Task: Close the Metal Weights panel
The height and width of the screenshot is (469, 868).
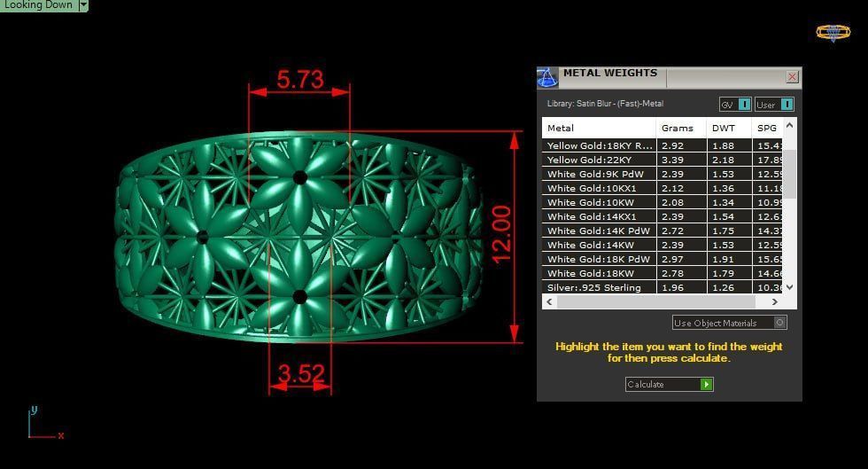Action: pos(792,77)
